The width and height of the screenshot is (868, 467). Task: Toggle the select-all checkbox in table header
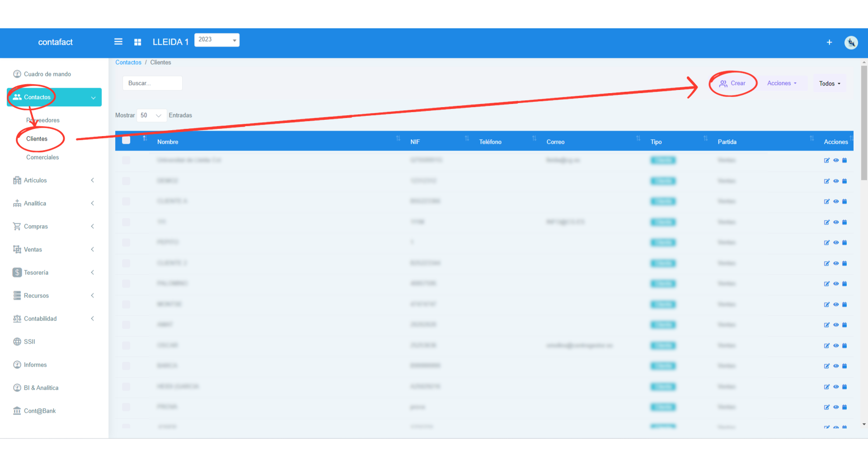126,140
